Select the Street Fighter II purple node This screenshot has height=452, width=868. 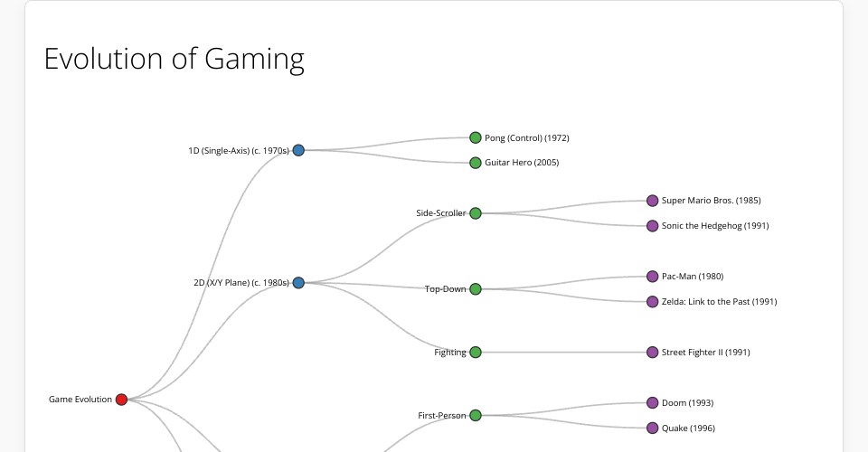tap(652, 353)
